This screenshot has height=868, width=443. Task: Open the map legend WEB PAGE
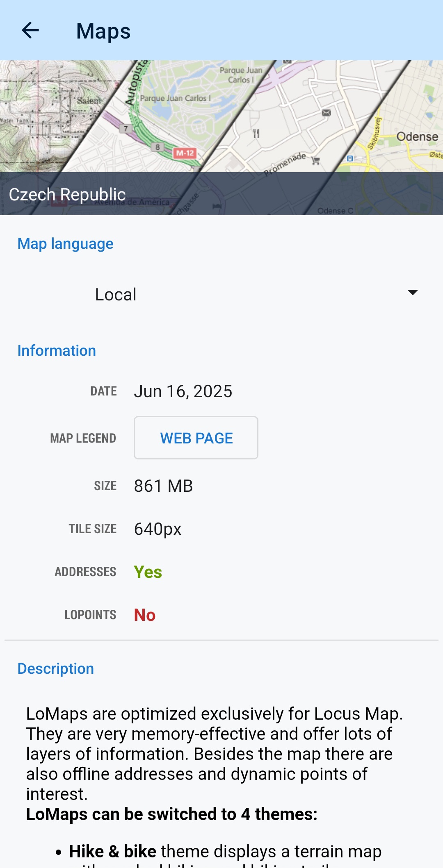tap(196, 438)
